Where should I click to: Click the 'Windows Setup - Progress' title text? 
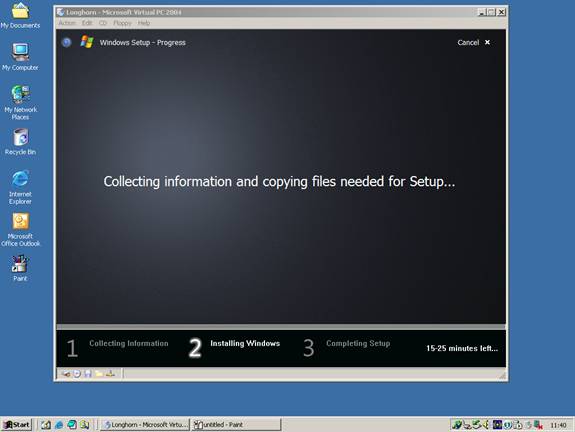142,43
